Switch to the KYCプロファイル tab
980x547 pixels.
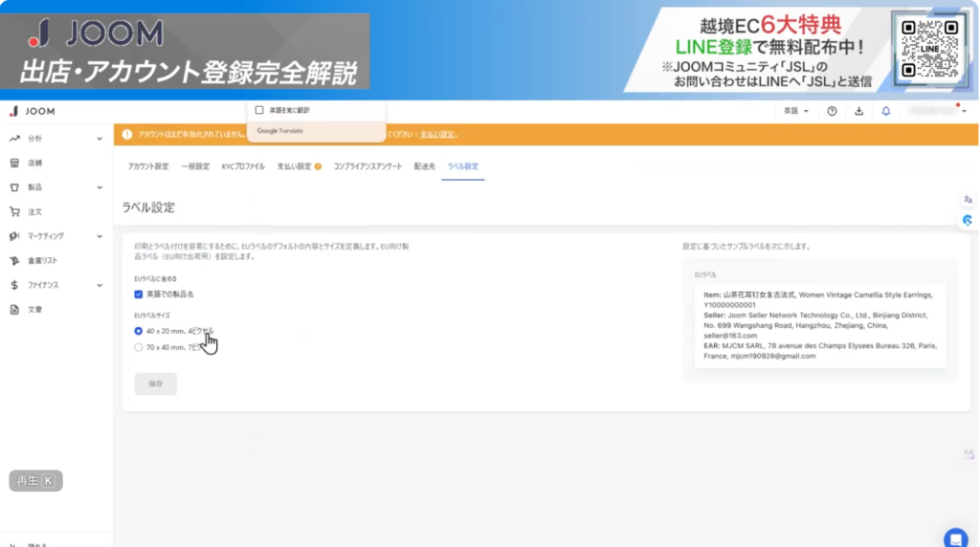click(243, 166)
